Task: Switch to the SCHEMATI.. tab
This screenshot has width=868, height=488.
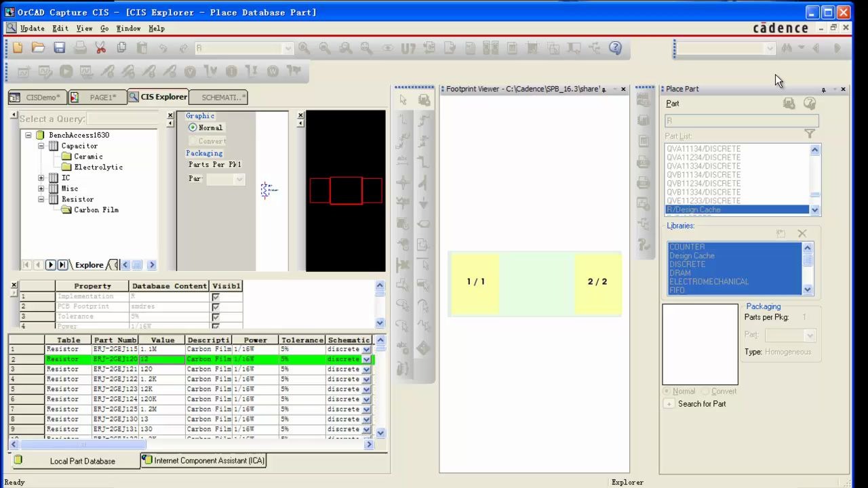Action: click(218, 98)
